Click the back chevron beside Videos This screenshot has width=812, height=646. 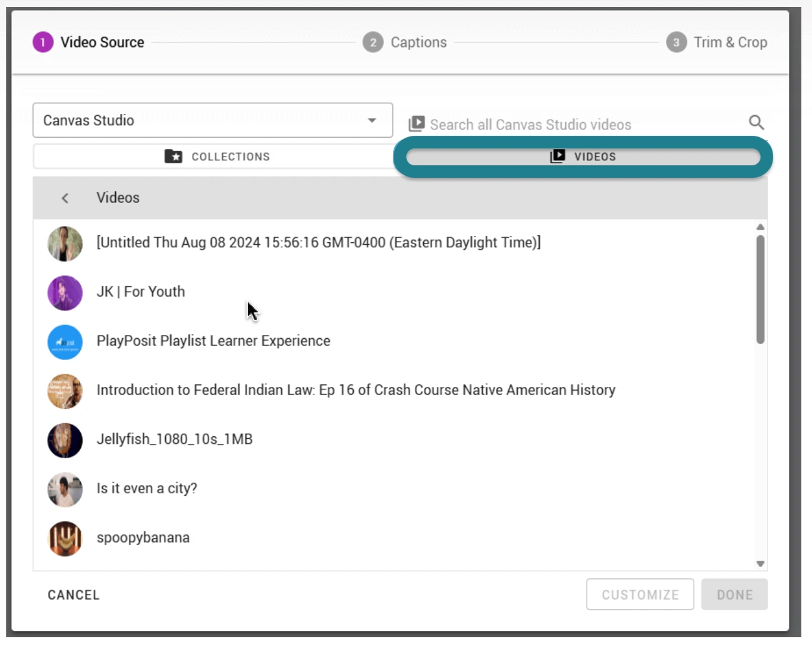point(65,198)
